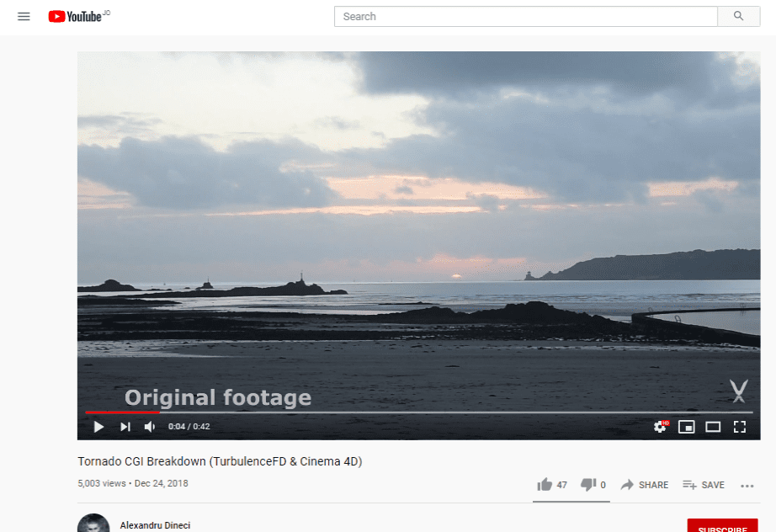Image resolution: width=776 pixels, height=532 pixels.
Task: Play the video
Action: click(98, 427)
